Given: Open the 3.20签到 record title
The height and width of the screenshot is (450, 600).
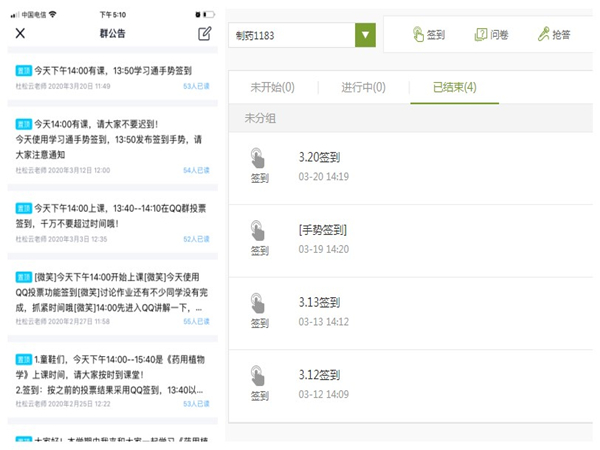Looking at the screenshot, I should (320, 157).
